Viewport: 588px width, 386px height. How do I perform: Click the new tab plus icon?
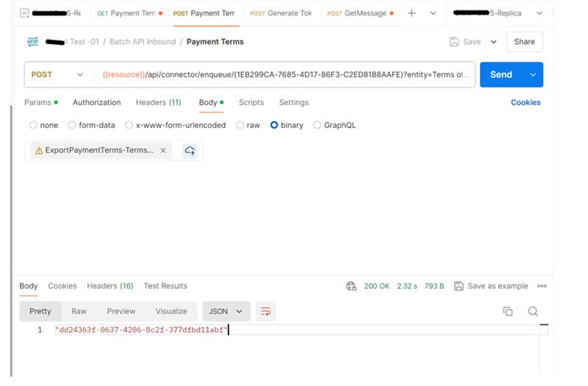412,13
